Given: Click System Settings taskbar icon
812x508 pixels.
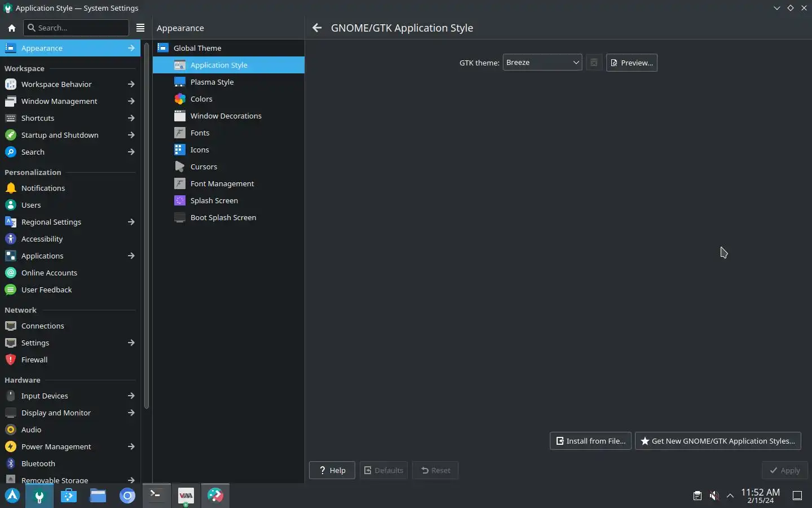Looking at the screenshot, I should 39,496.
